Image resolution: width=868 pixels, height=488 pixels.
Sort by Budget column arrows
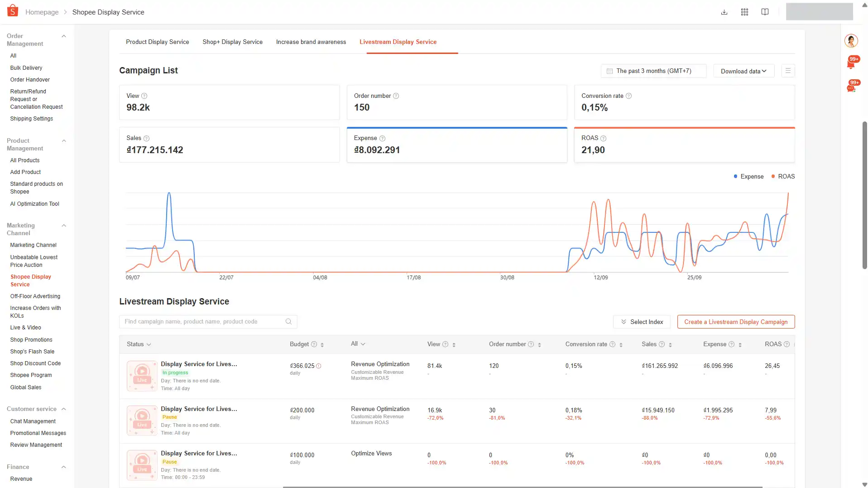click(x=322, y=345)
